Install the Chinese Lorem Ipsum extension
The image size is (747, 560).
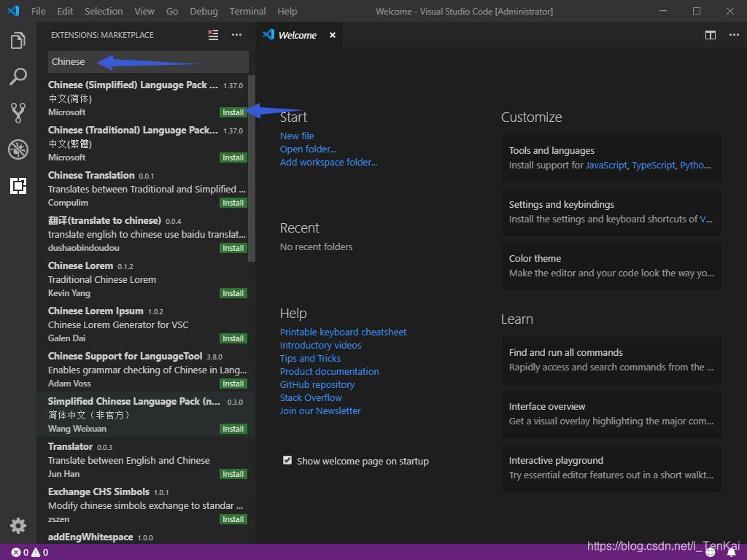pos(233,338)
